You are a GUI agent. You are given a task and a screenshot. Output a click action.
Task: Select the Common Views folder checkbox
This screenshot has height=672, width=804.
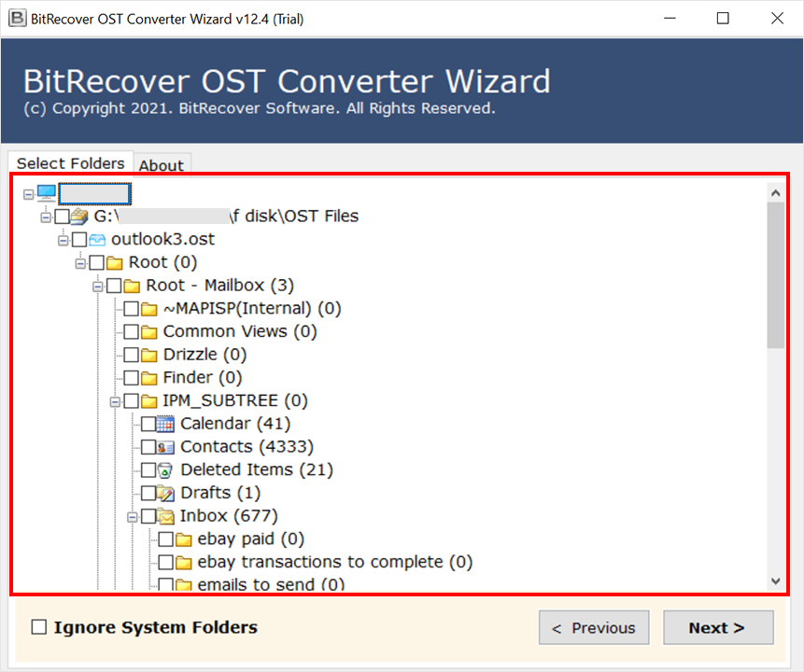(131, 331)
